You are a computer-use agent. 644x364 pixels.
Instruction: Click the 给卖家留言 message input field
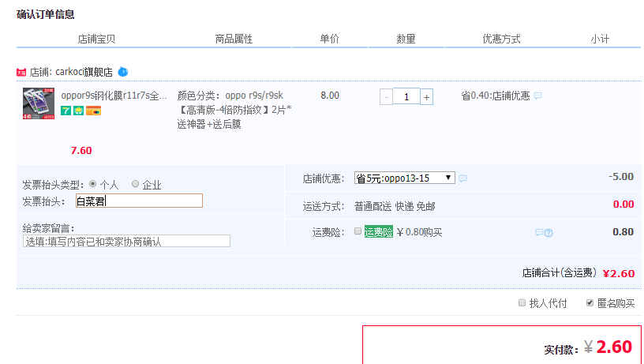click(126, 241)
